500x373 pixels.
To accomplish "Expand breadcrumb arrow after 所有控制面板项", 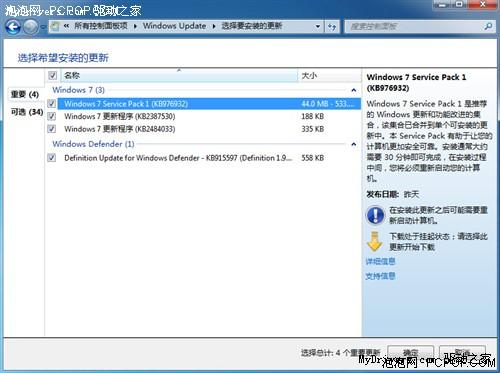I will click(x=135, y=26).
